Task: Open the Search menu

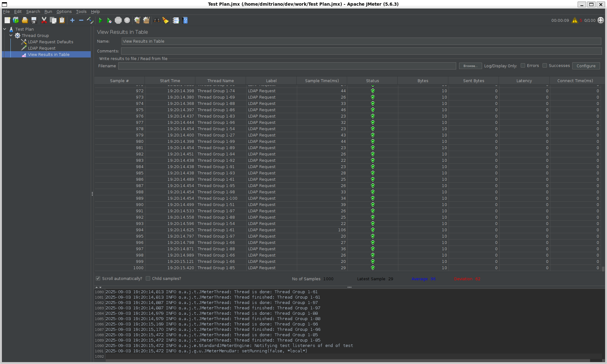Action: tap(33, 11)
